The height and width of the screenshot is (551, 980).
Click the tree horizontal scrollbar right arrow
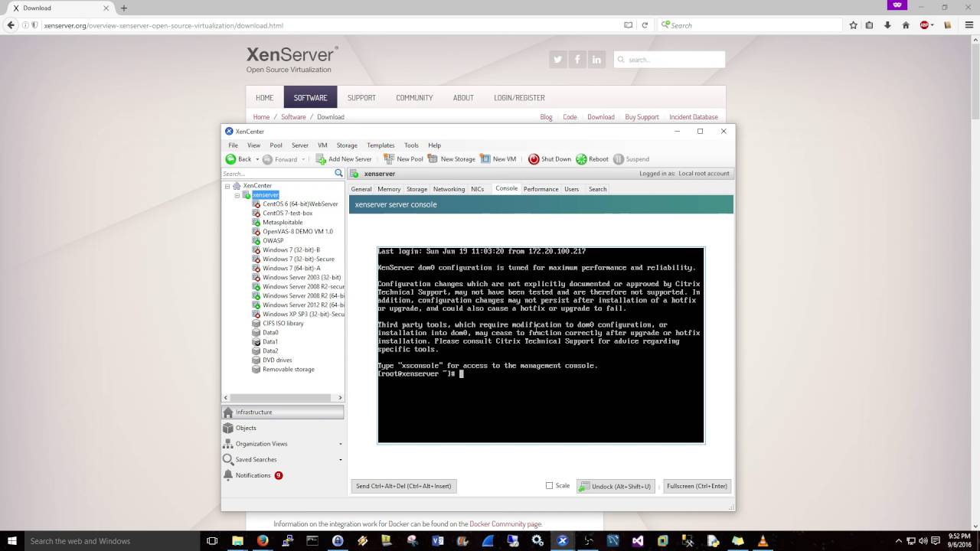[341, 397]
